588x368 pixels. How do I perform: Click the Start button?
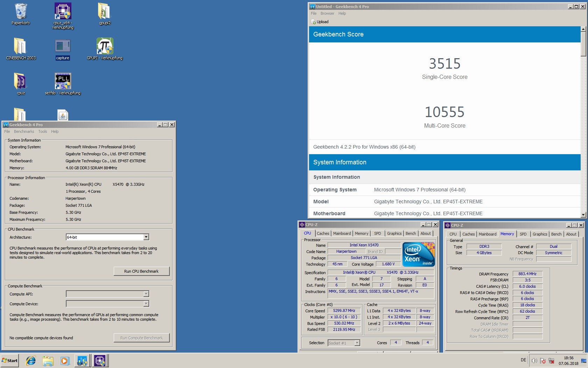pos(9,361)
